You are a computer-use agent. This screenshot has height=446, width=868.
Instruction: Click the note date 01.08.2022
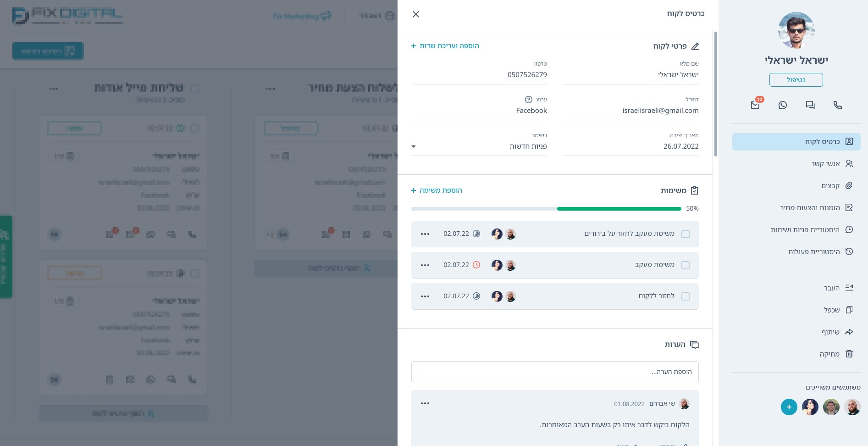(629, 404)
